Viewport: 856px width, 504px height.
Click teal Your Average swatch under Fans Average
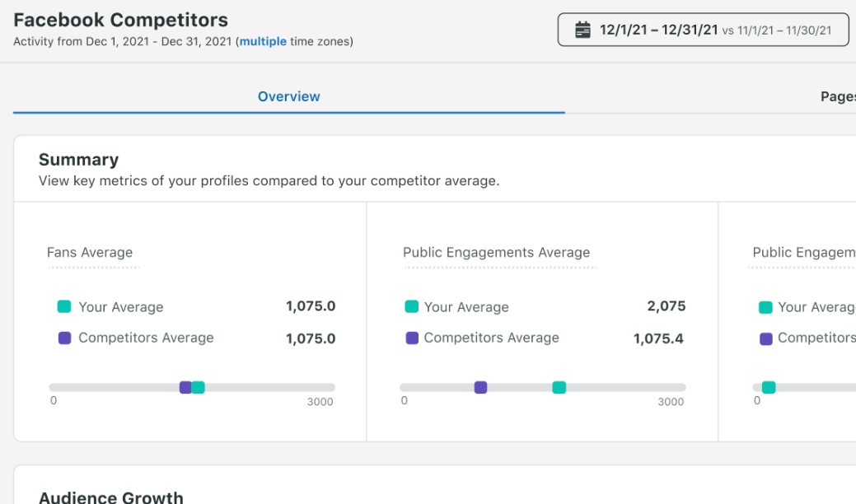point(64,306)
